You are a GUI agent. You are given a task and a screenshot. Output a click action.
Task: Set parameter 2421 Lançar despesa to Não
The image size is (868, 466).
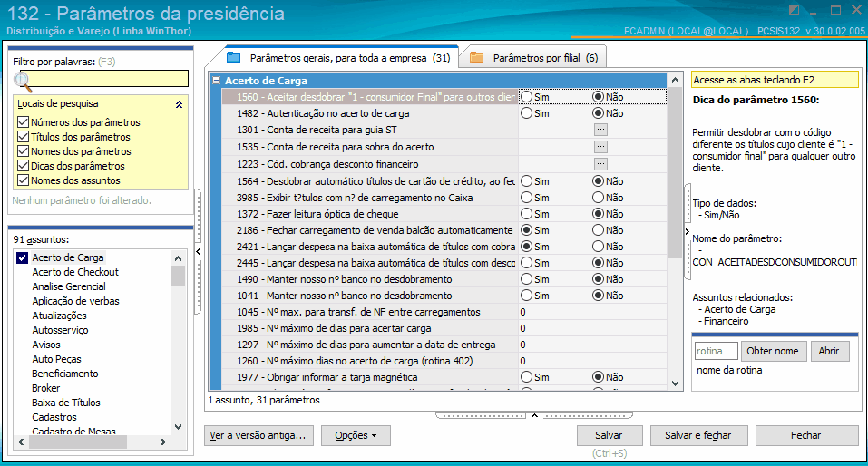[x=598, y=247]
